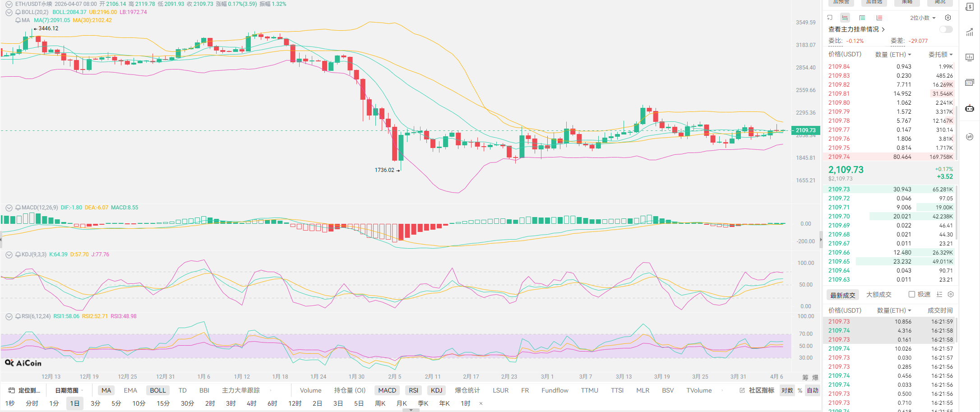The image size is (980, 412).
Task: Toggle the 查看主力挂单情况 switch
Action: click(x=946, y=29)
